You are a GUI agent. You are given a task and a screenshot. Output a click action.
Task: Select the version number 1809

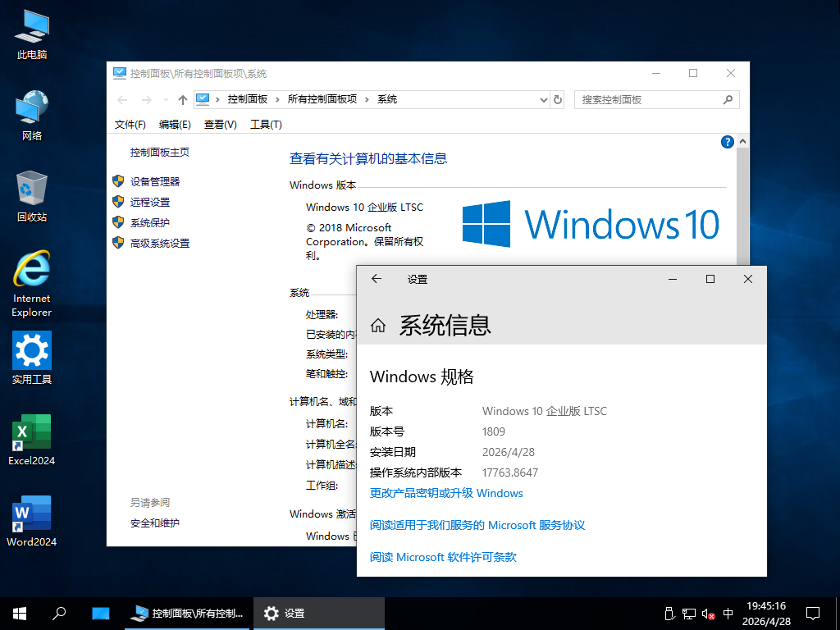[493, 431]
